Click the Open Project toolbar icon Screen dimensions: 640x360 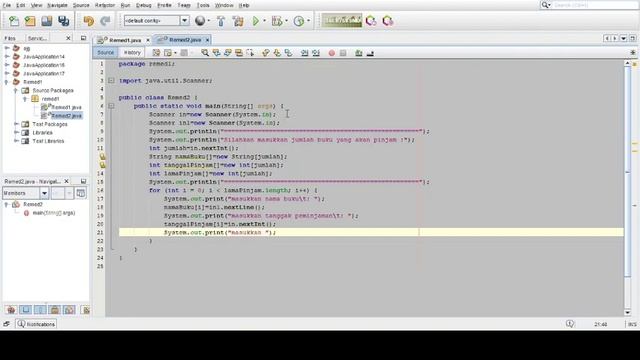(x=47, y=21)
